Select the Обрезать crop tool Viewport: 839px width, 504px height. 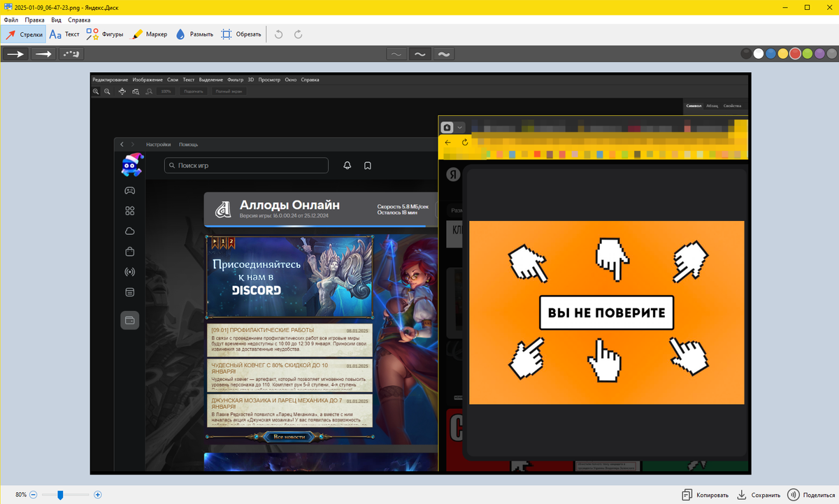tap(241, 34)
